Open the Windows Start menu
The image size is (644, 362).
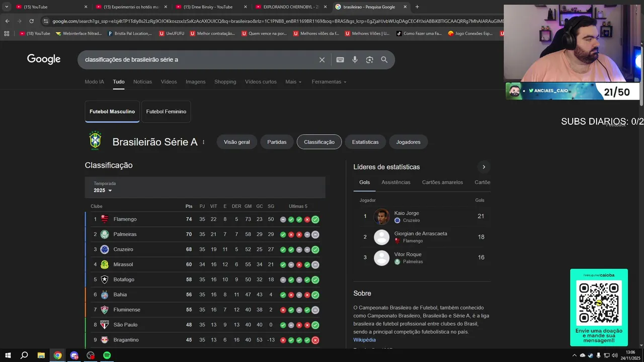tap(9, 355)
